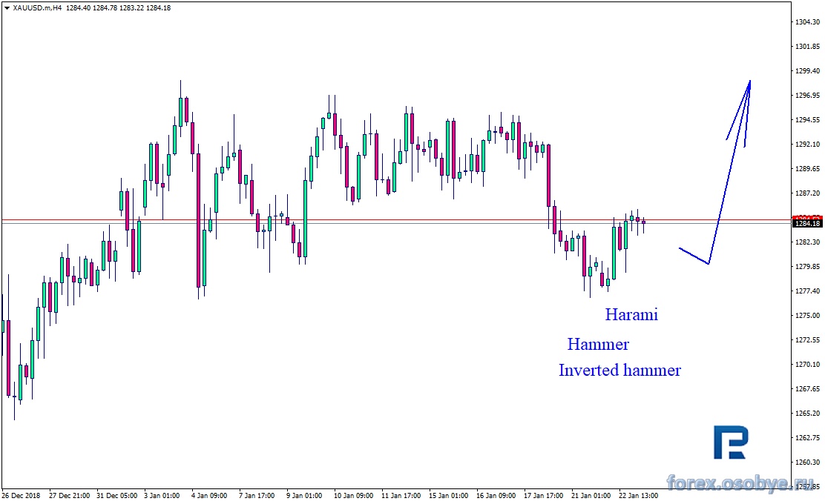Click the 1265.20 price axis label
The height and width of the screenshot is (504, 825).
pyautogui.click(x=808, y=413)
